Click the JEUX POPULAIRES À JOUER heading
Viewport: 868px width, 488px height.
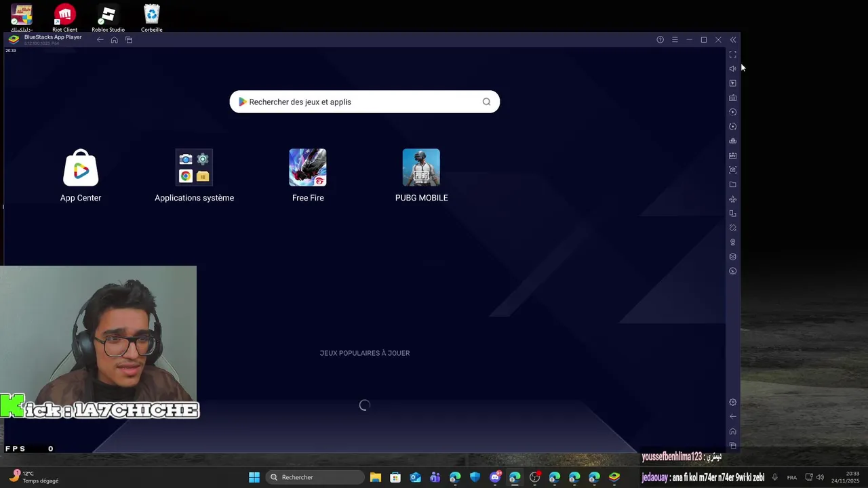[x=365, y=353]
